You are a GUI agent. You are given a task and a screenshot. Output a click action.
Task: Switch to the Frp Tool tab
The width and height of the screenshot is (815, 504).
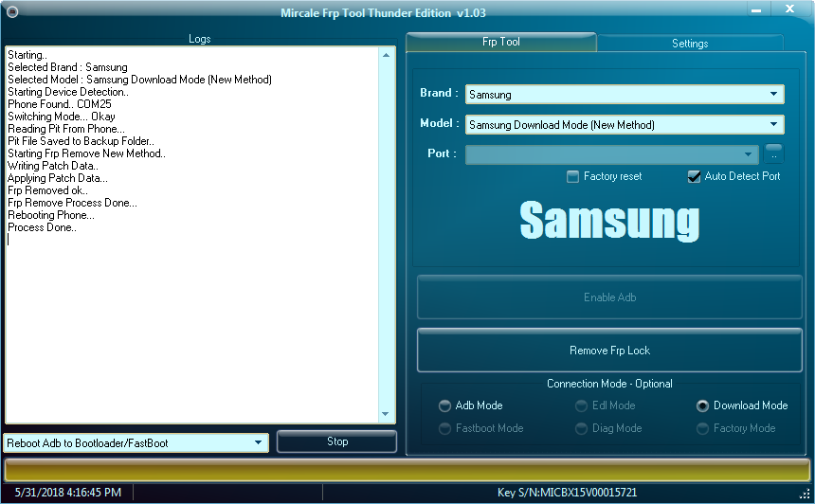501,42
